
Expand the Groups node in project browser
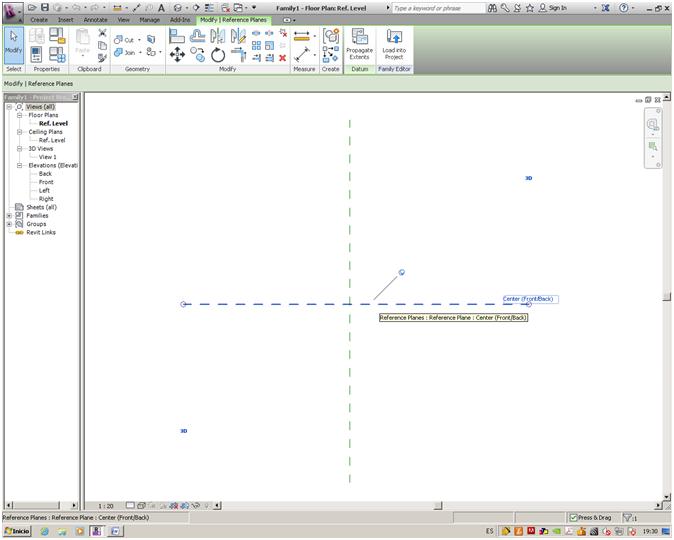pyautogui.click(x=9, y=223)
